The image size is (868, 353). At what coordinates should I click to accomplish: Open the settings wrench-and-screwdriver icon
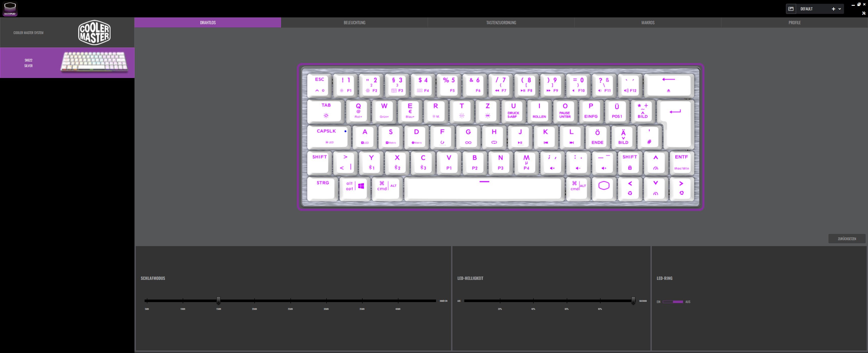864,13
